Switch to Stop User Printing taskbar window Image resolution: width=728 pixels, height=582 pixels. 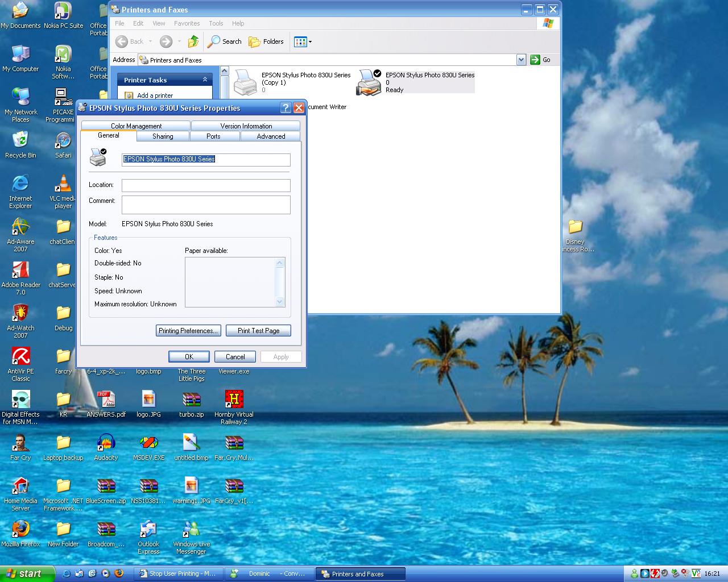click(x=178, y=574)
